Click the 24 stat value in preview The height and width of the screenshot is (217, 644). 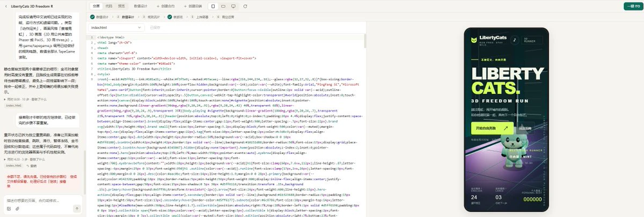pos(474,197)
